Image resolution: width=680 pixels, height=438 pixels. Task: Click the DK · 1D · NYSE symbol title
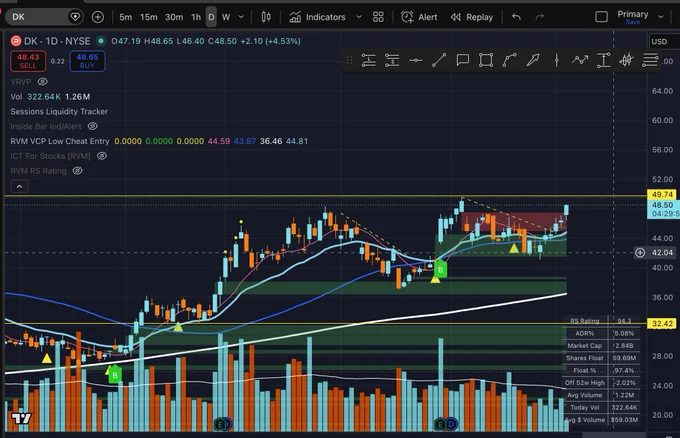(x=57, y=41)
